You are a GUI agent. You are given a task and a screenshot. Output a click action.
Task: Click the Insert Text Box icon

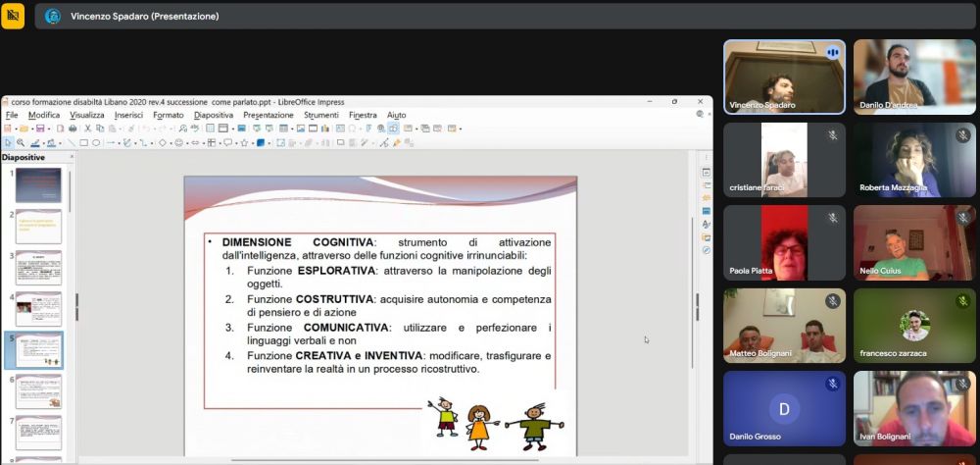click(x=341, y=129)
